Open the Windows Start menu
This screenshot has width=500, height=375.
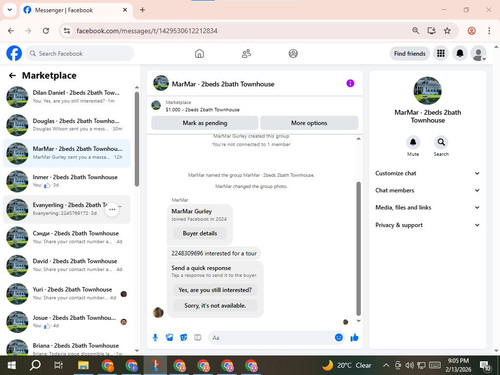point(12,366)
